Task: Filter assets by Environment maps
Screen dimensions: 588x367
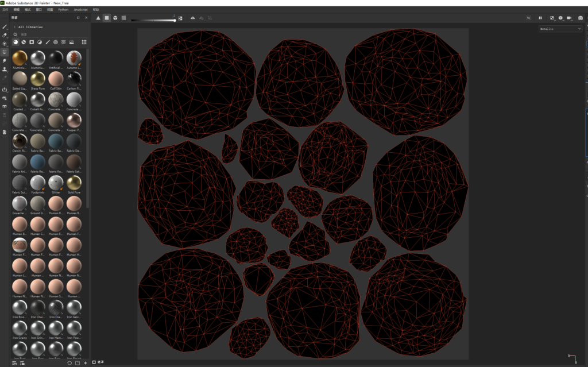Action: [72, 42]
